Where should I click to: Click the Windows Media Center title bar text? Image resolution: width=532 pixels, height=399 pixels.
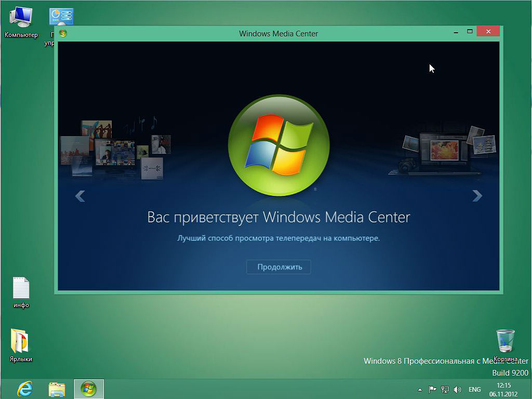278,34
